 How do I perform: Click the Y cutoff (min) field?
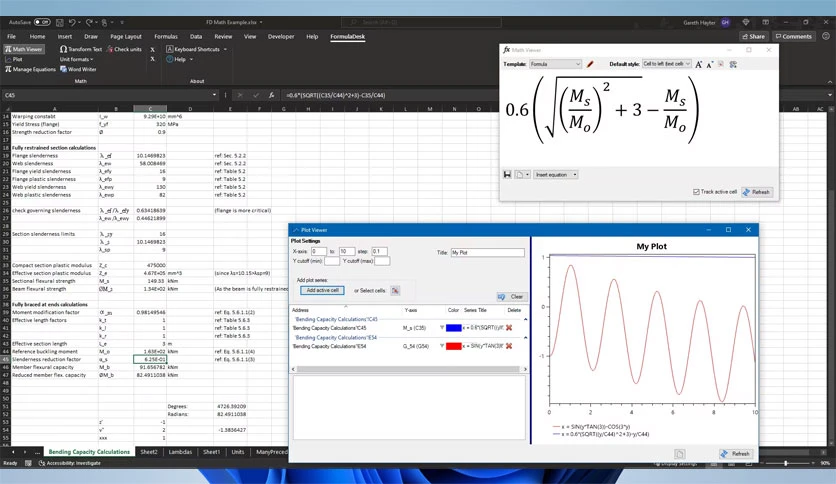pyautogui.click(x=332, y=261)
